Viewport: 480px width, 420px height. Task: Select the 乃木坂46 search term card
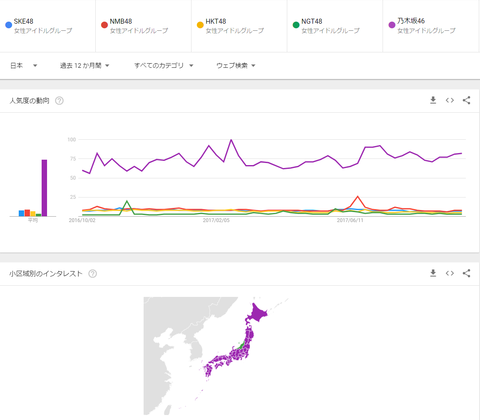tap(431, 26)
